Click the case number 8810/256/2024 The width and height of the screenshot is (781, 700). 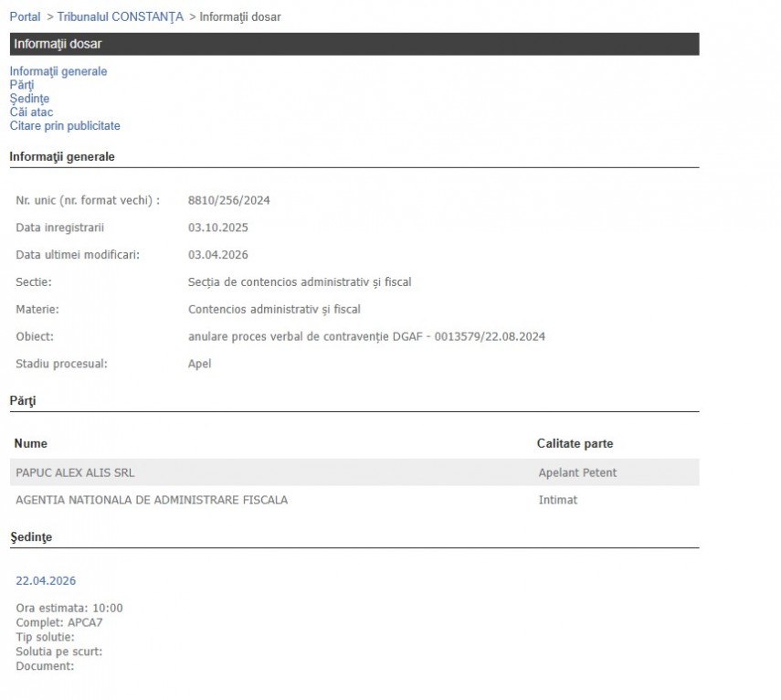tap(228, 200)
